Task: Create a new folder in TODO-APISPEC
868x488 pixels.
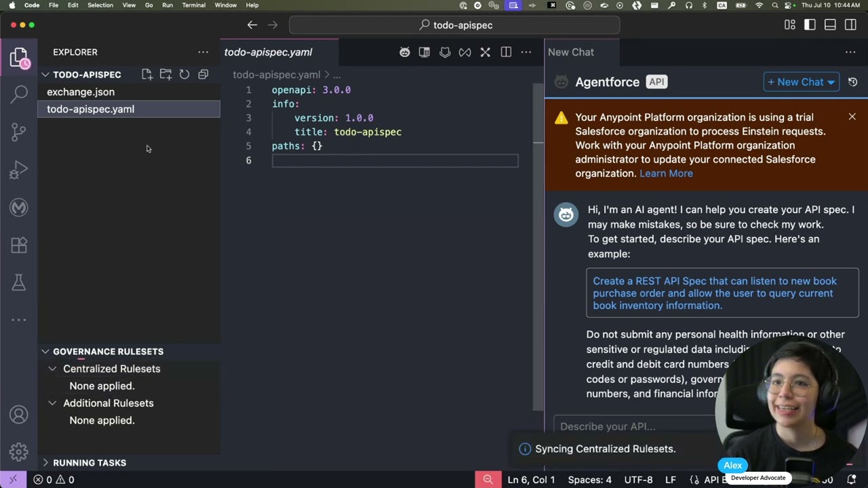Action: [x=165, y=75]
